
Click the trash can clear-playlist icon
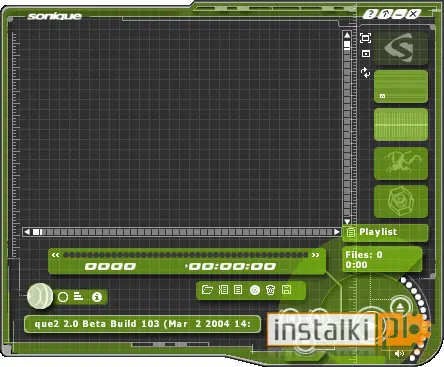click(x=270, y=290)
